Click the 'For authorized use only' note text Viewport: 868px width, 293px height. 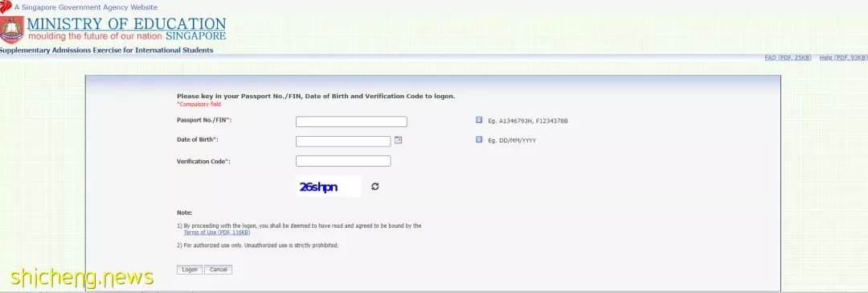pos(257,245)
